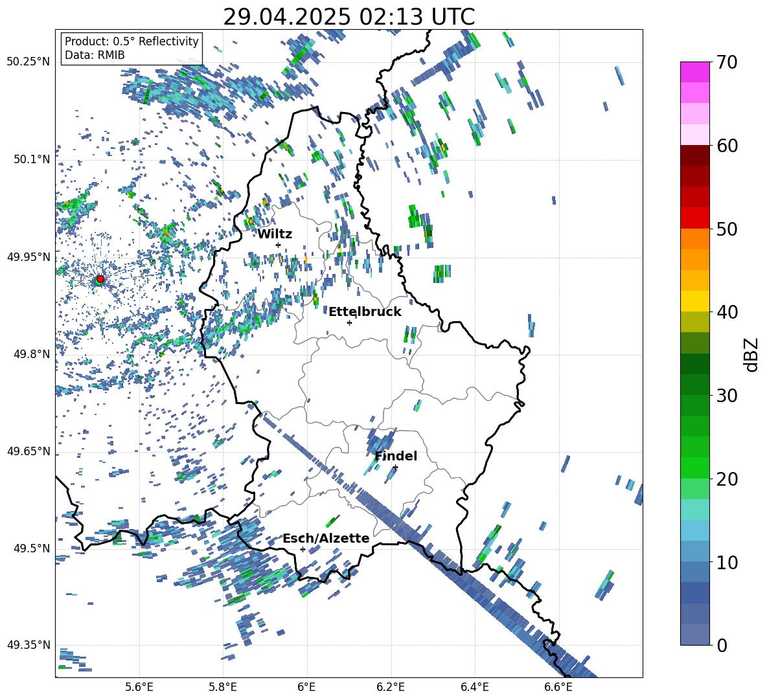Click the Product: 0.5° Reflectivity text
767x700 pixels.
(132, 41)
